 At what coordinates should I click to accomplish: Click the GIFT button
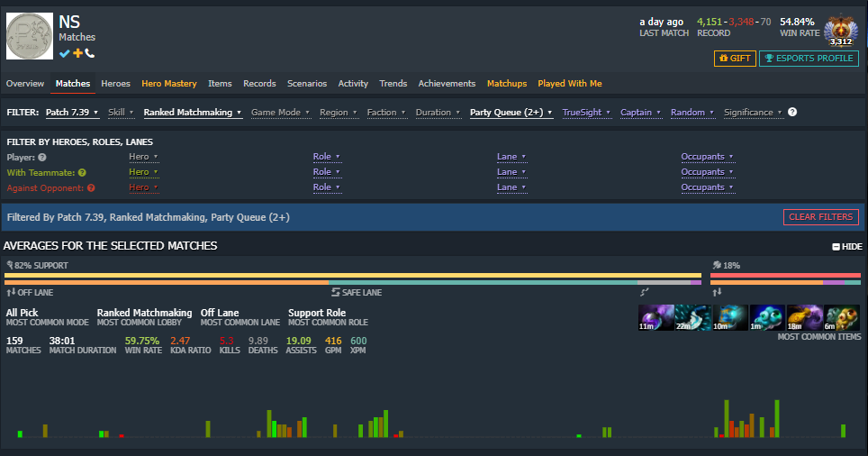(735, 59)
